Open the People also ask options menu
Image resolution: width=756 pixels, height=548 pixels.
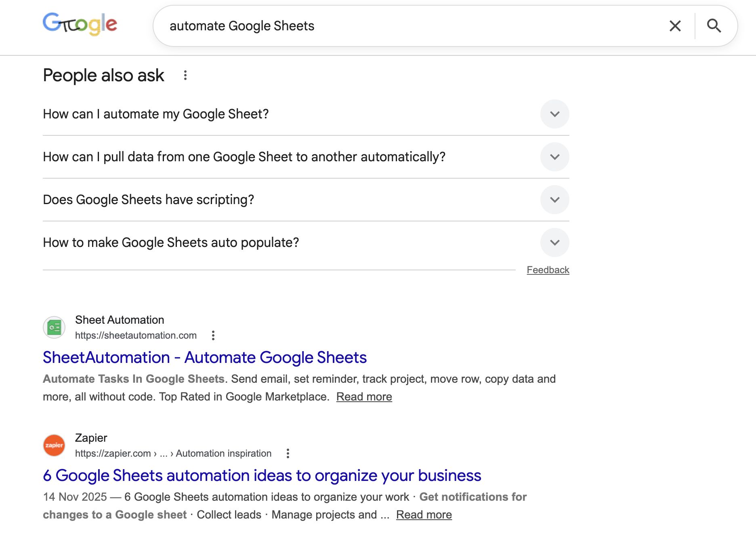[x=185, y=75]
